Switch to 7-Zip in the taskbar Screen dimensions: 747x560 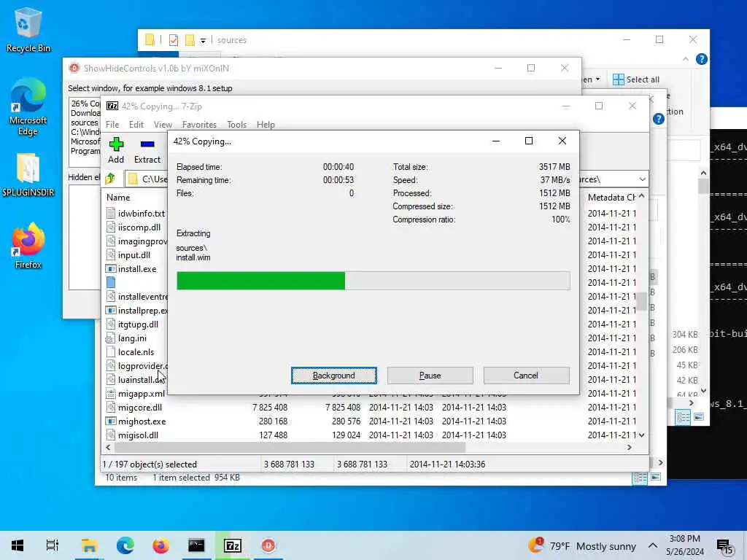coord(233,545)
